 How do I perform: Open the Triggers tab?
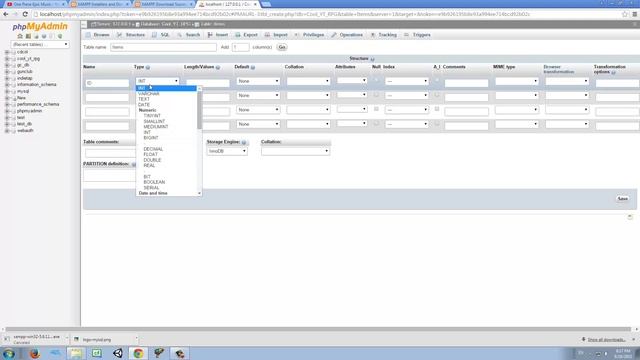[417, 35]
